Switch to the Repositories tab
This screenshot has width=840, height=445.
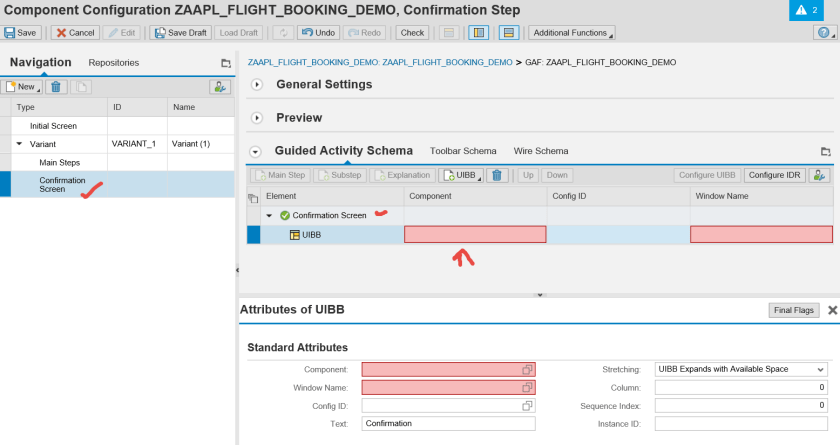[114, 63]
